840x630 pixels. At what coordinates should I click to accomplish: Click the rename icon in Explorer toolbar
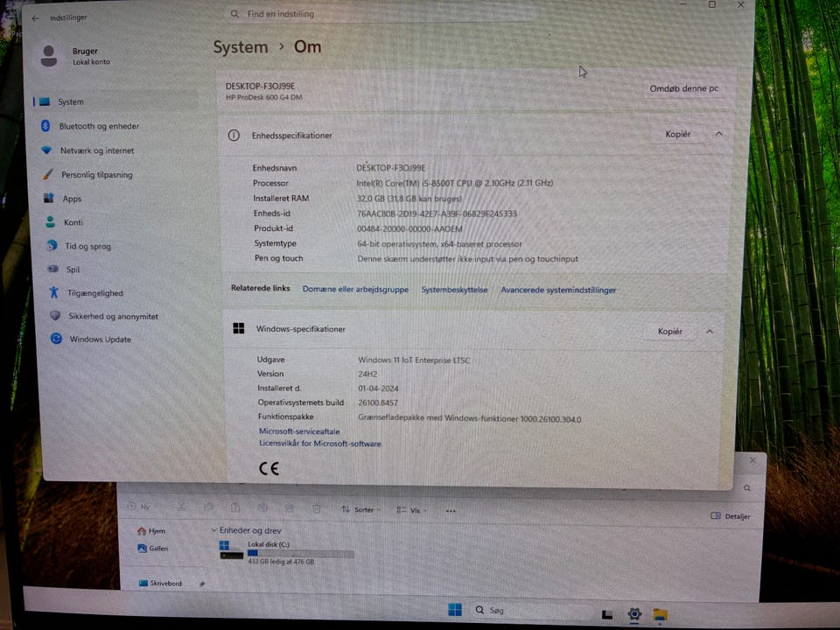(262, 507)
